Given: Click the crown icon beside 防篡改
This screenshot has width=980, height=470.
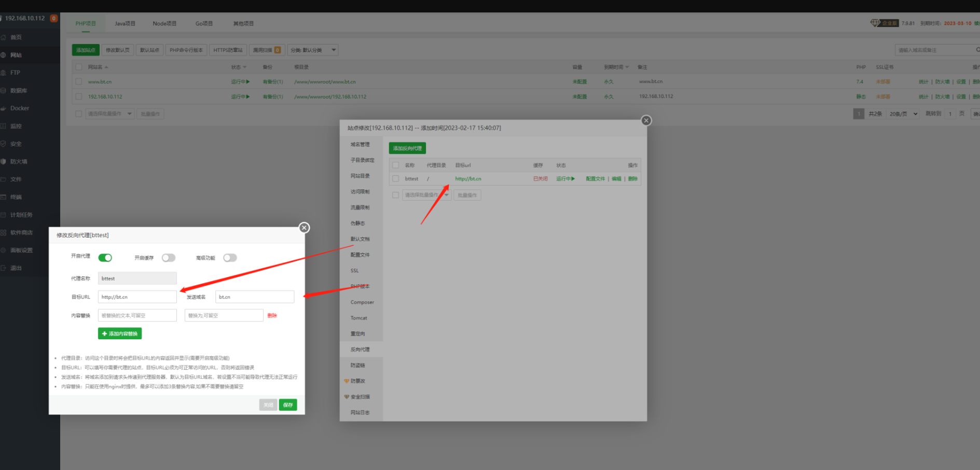Looking at the screenshot, I should [x=347, y=381].
